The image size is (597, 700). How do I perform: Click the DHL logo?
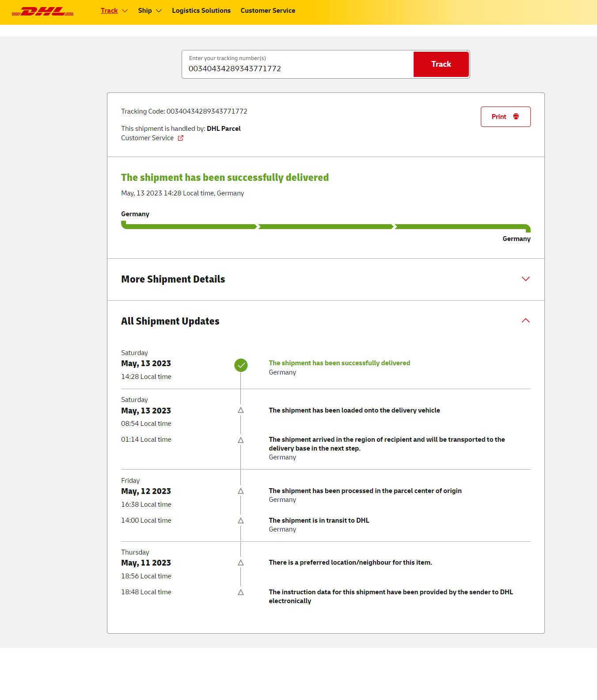[x=42, y=11]
